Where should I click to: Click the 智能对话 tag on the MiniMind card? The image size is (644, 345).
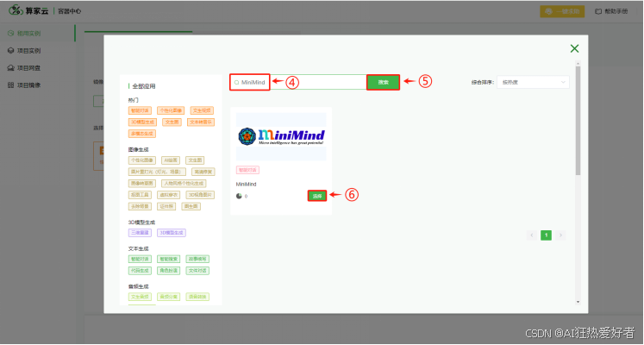(247, 170)
